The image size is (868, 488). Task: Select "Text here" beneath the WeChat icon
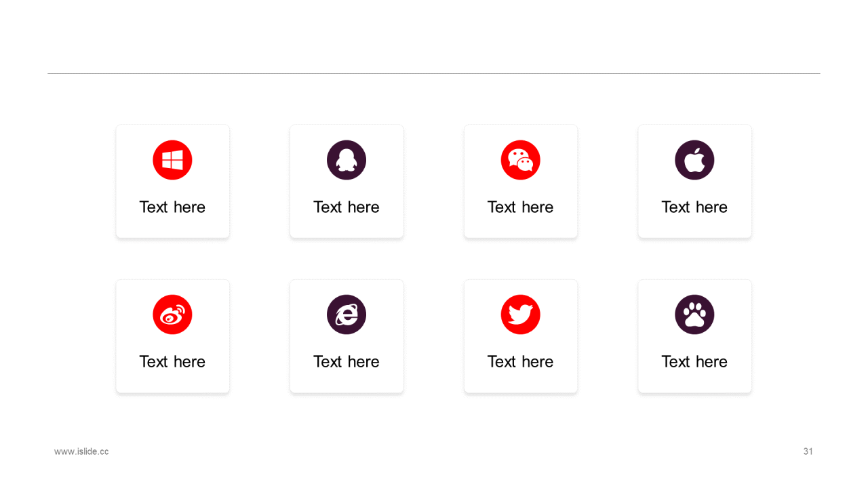[521, 207]
